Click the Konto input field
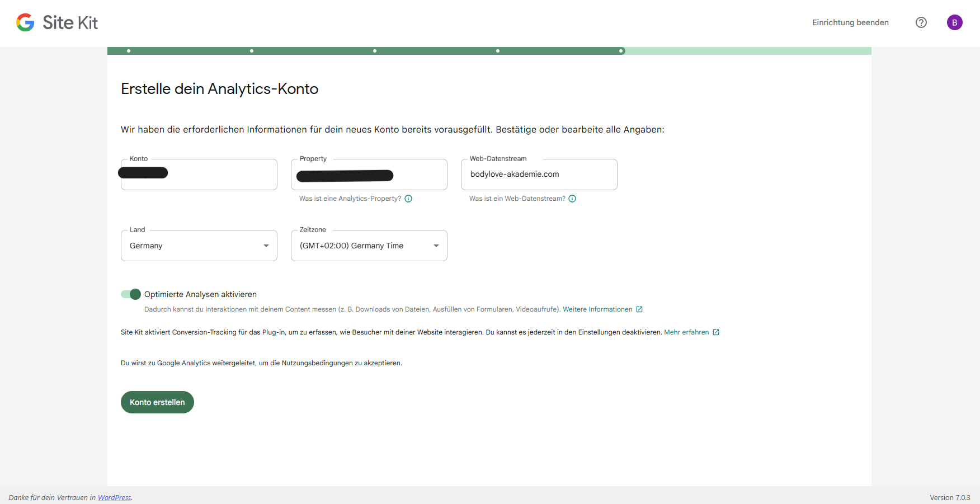 (199, 175)
